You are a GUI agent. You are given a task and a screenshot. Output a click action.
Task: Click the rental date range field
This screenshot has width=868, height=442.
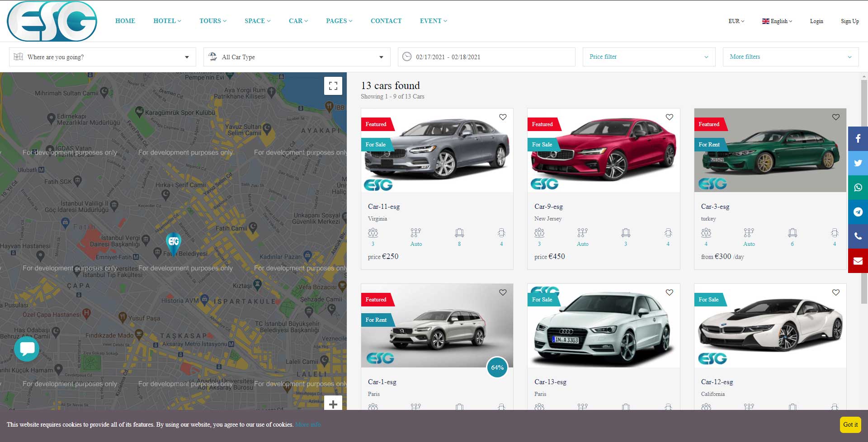(x=486, y=57)
